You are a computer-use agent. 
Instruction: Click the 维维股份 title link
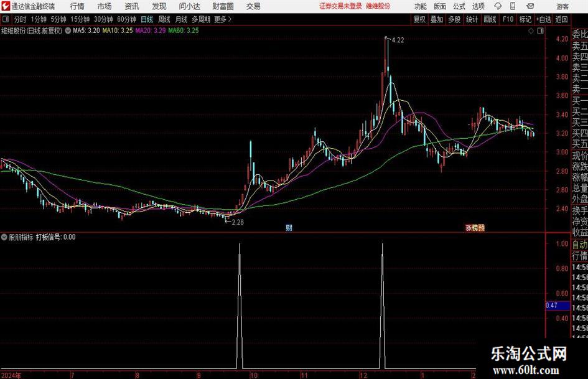(x=378, y=6)
